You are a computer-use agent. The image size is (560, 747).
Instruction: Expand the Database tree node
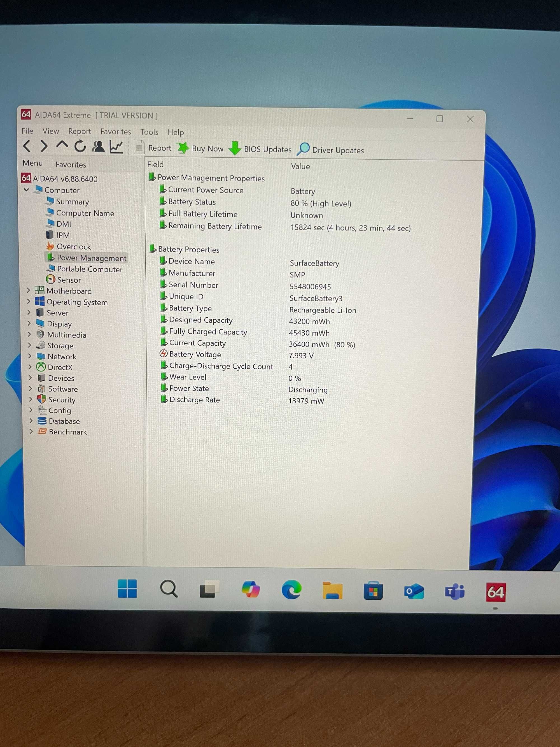click(31, 420)
